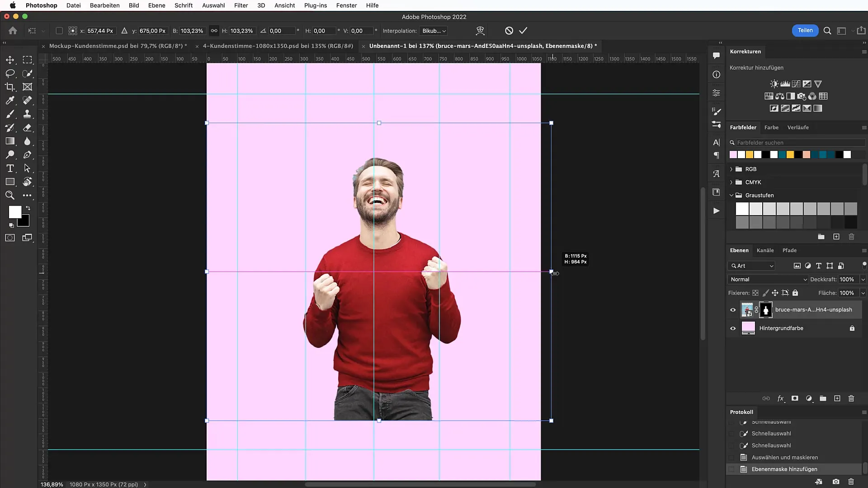Collapse the Graustufen swatch folder
The width and height of the screenshot is (868, 488).
pos(731,195)
